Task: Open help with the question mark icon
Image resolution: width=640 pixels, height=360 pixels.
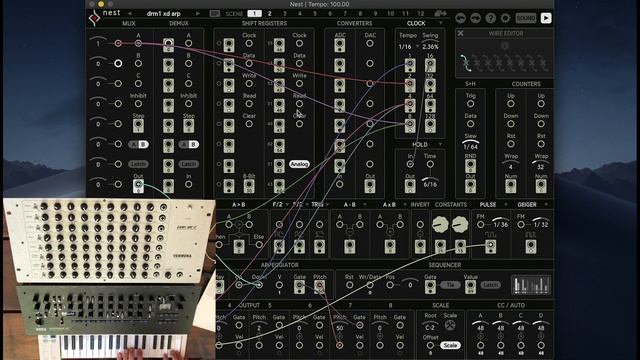Action: 491,18
